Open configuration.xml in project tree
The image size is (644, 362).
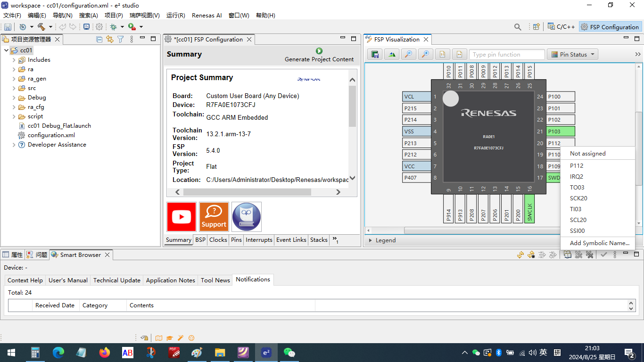[51, 135]
